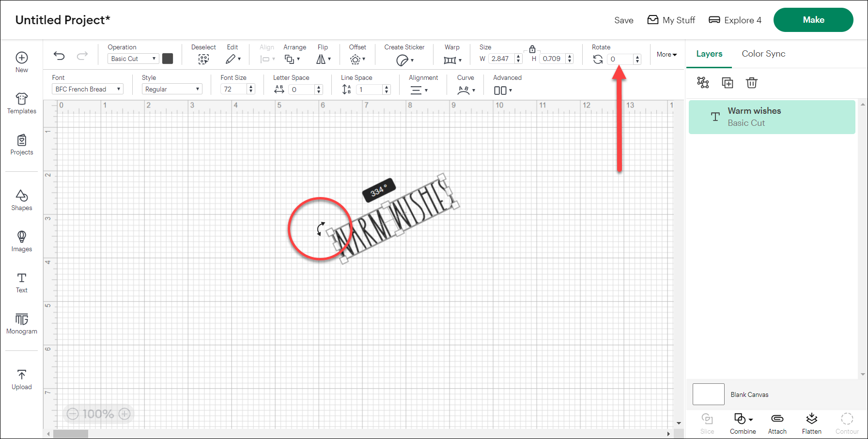Select the Layers tab

[x=709, y=54]
